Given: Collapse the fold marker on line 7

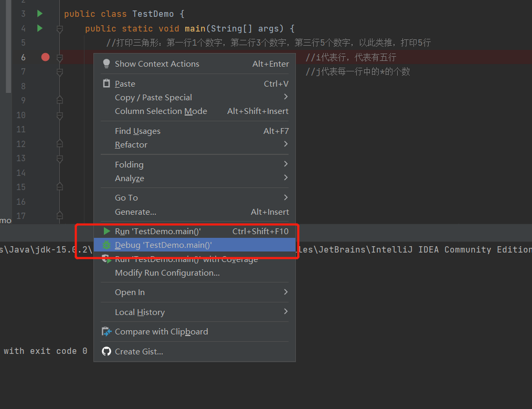Looking at the screenshot, I should coord(60,72).
